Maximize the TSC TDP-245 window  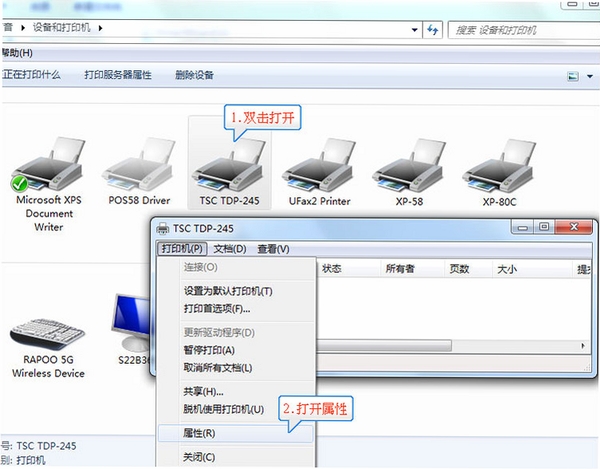[x=544, y=227]
